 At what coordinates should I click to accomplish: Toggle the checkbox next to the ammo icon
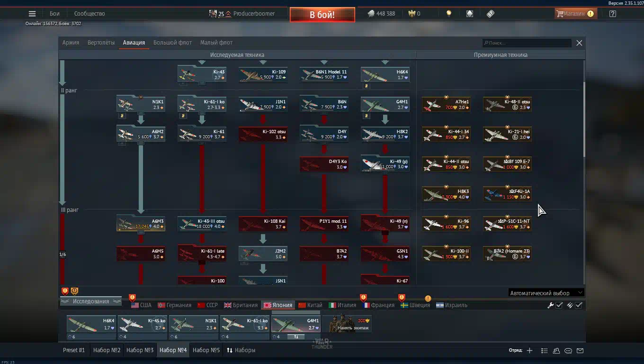[579, 305]
